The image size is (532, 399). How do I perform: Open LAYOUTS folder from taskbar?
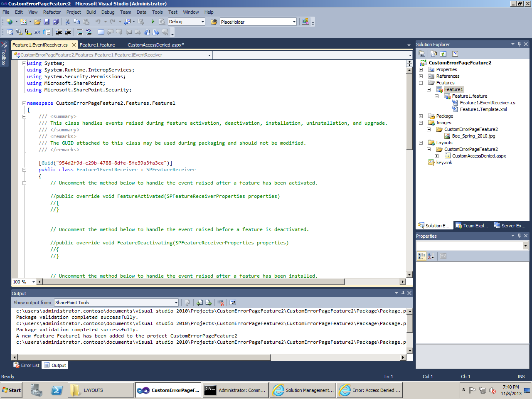pyautogui.click(x=101, y=390)
